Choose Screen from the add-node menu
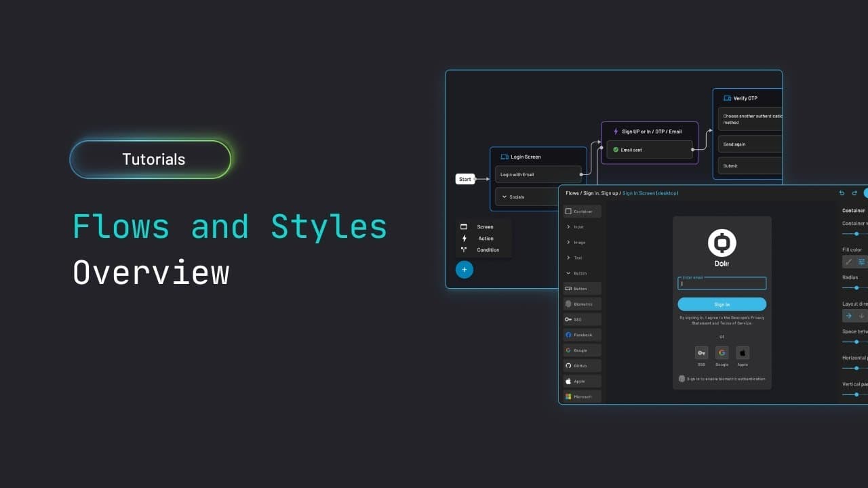Screen dimensions: 868x488 coord(484,227)
